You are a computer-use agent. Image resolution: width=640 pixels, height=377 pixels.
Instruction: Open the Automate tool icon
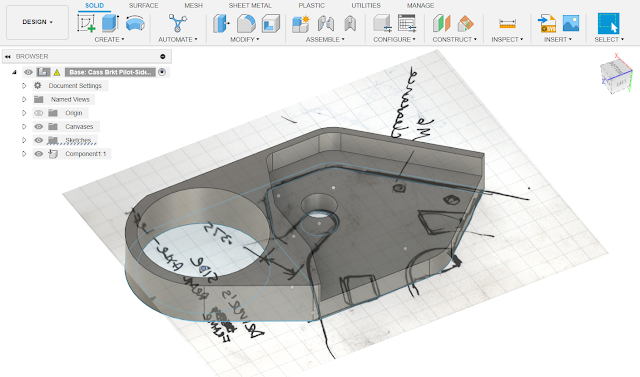pyautogui.click(x=178, y=23)
